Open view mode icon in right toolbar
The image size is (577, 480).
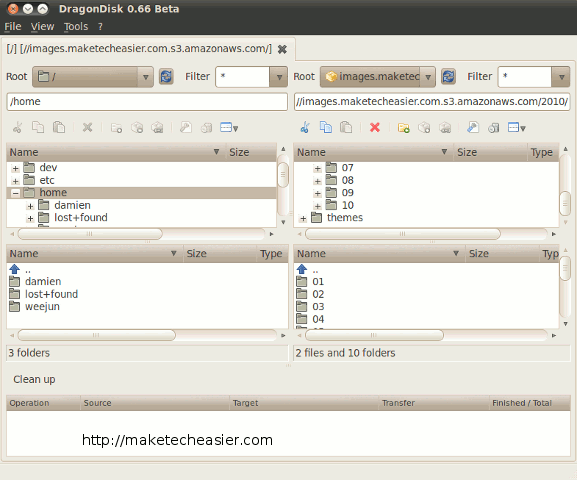click(x=517, y=128)
